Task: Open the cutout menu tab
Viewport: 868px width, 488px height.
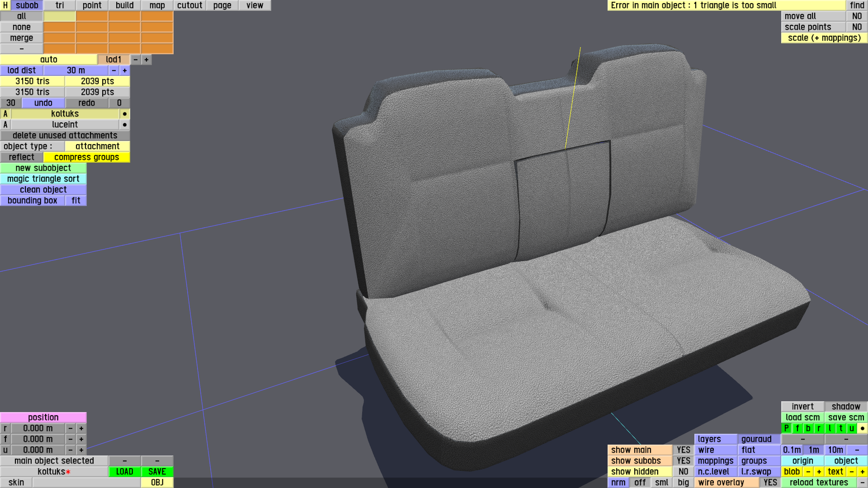Action: pyautogui.click(x=189, y=5)
